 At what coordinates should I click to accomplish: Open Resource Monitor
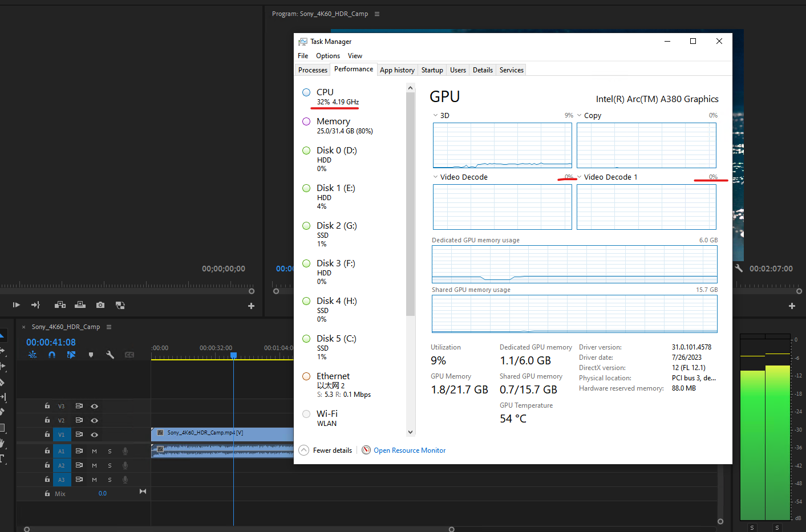click(x=410, y=450)
